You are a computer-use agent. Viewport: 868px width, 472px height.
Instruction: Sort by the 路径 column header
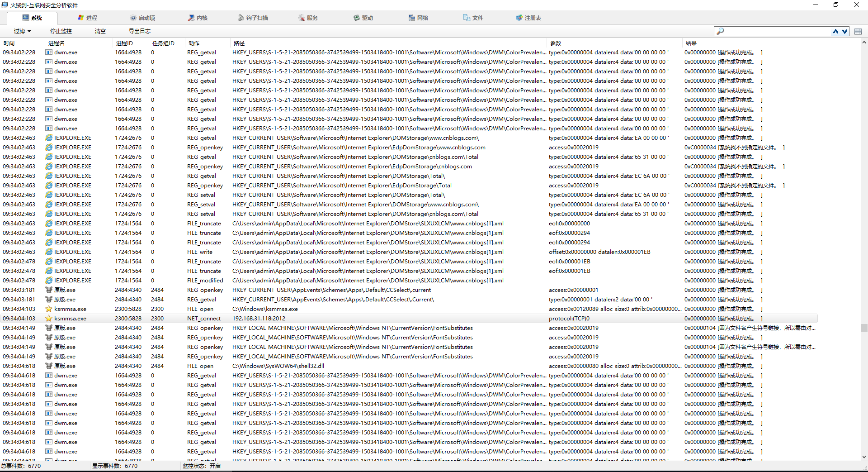click(389, 43)
